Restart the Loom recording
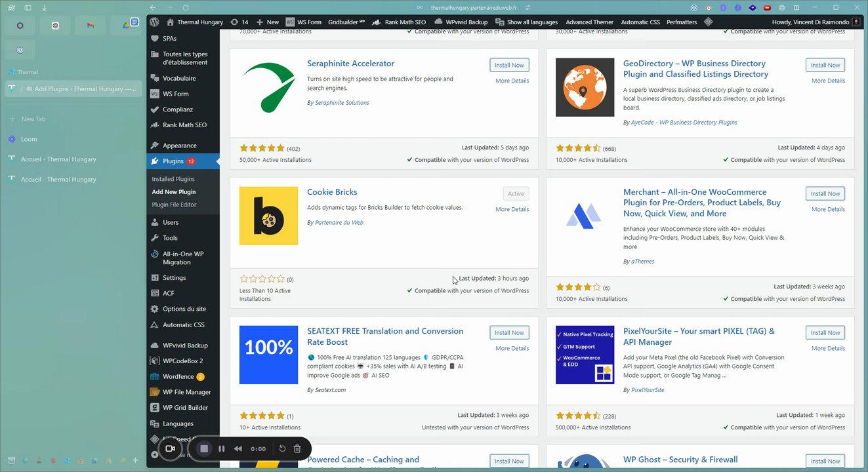The height and width of the screenshot is (472, 868). 282,448
